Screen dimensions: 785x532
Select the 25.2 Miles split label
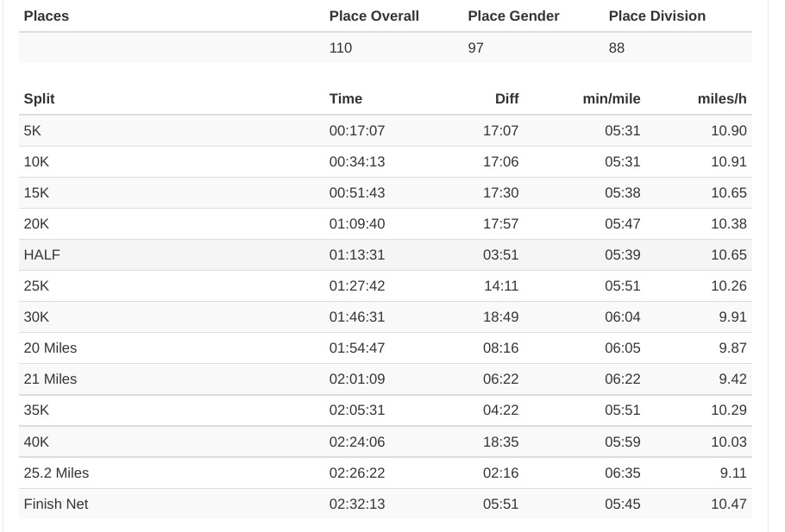point(56,473)
